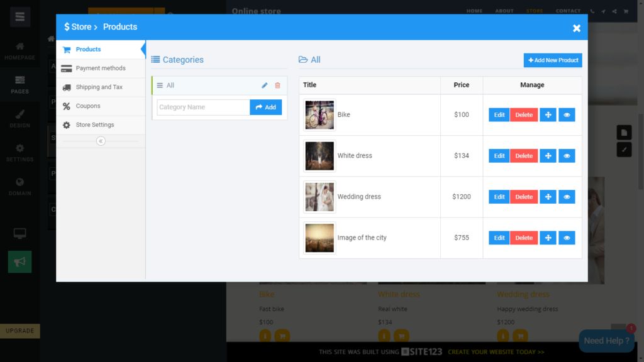This screenshot has height=362, width=644.
Task: Open the Shipping and Tax section
Action: pyautogui.click(x=99, y=87)
